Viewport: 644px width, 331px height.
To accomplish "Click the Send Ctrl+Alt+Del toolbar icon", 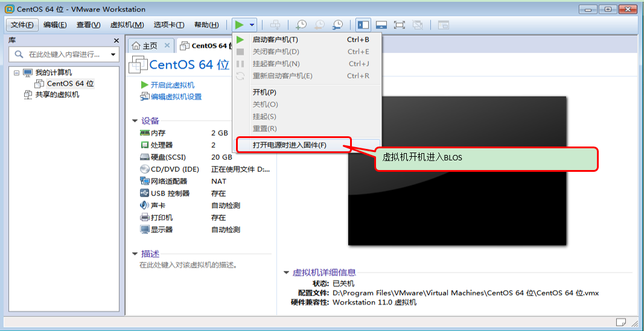I will [275, 25].
